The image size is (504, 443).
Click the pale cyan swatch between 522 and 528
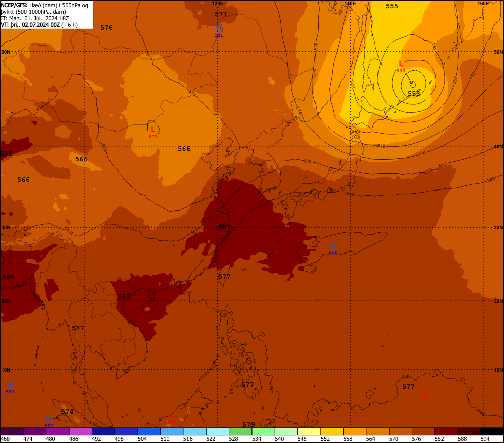[218, 431]
